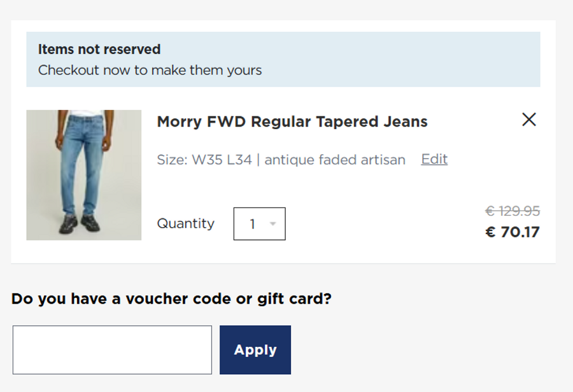
Task: Click the "Items not reserved" heading
Action: [x=99, y=49]
